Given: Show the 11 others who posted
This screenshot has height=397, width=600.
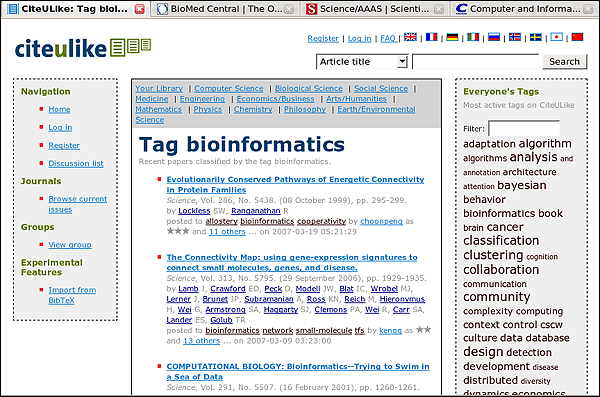Looking at the screenshot, I should (227, 232).
